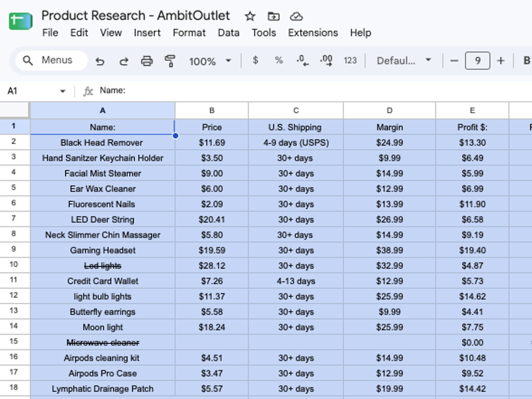532x399 pixels.
Task: Expand the A1 name box dropdown
Action: pyautogui.click(x=62, y=91)
